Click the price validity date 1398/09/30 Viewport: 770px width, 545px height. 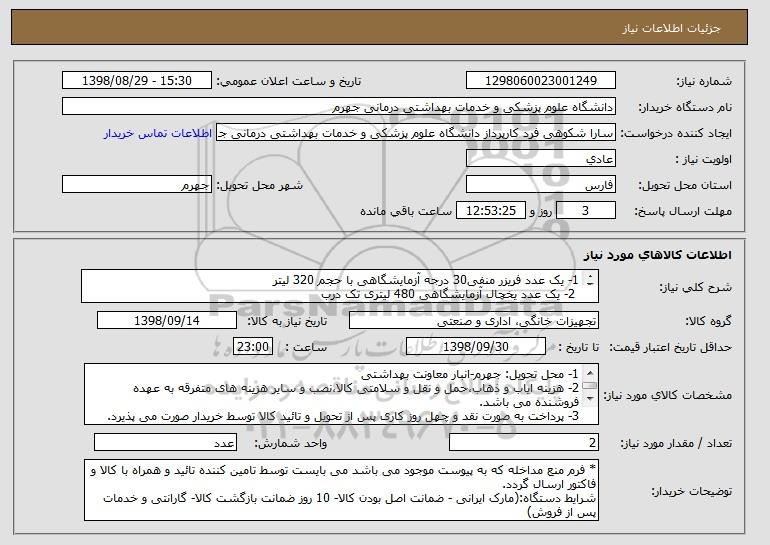click(x=476, y=347)
